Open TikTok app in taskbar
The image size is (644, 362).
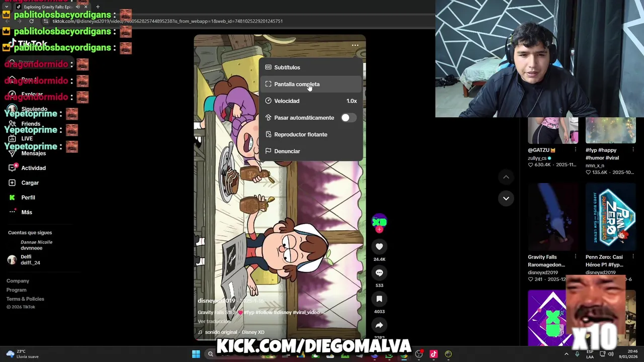click(x=433, y=354)
